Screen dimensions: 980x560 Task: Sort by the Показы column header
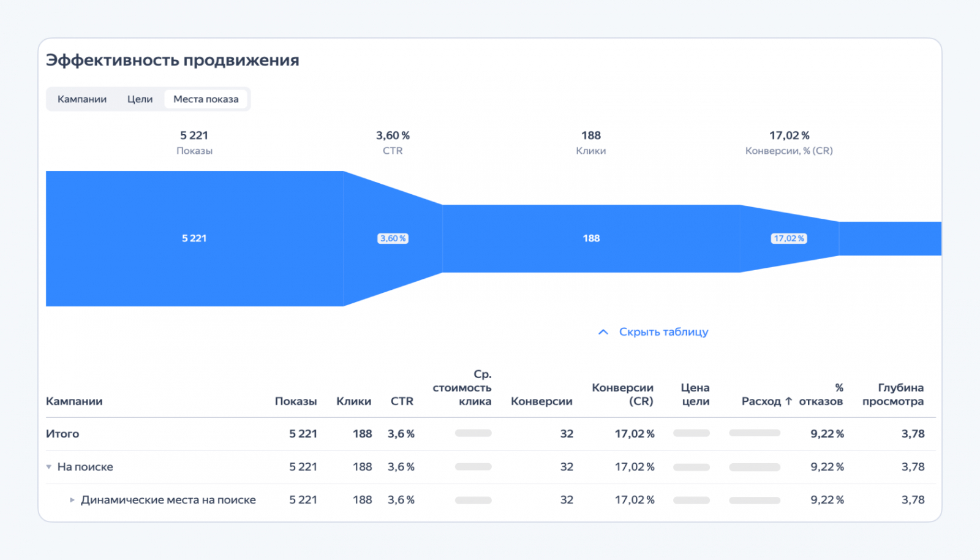click(x=296, y=401)
